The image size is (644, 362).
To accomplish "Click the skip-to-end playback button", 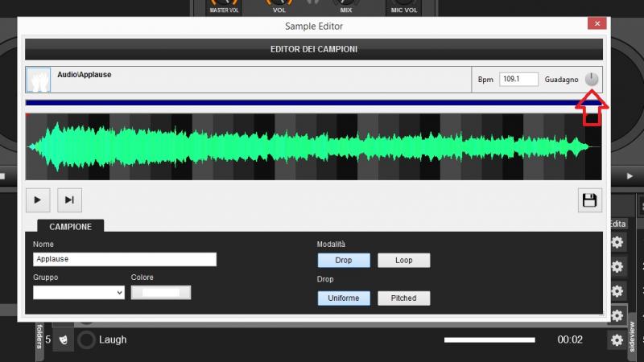I will [x=69, y=200].
